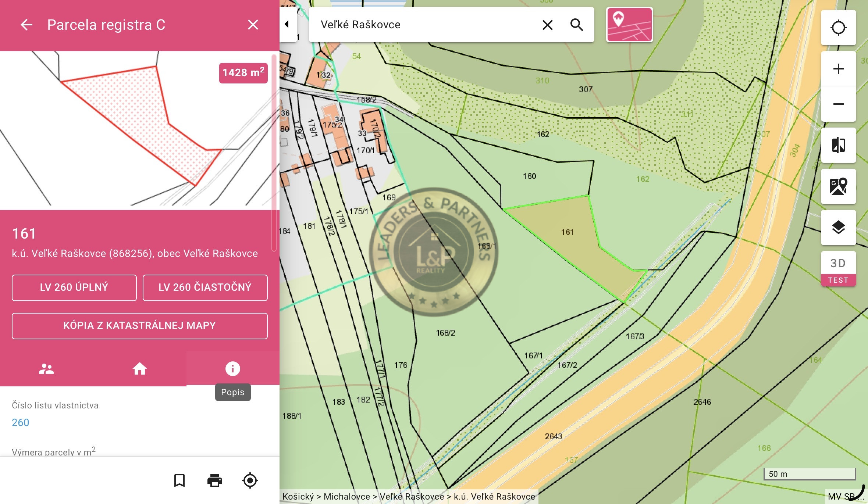
Task: Go back using the panel arrow
Action: tap(26, 25)
